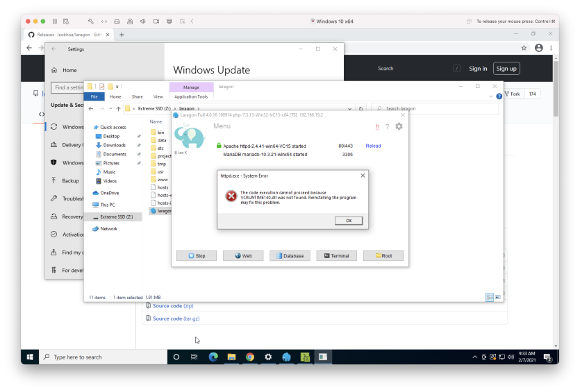
Task: Click the File Explorer refresh icon
Action: point(361,109)
